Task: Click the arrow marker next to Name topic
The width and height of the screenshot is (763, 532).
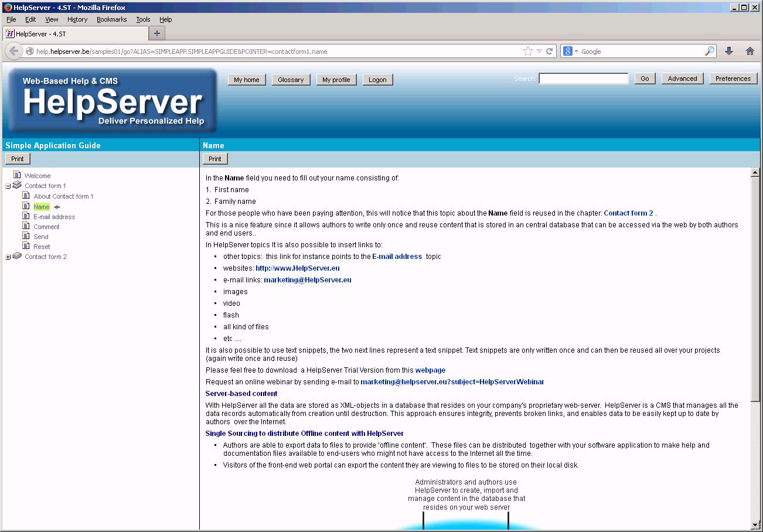Action: [56, 207]
